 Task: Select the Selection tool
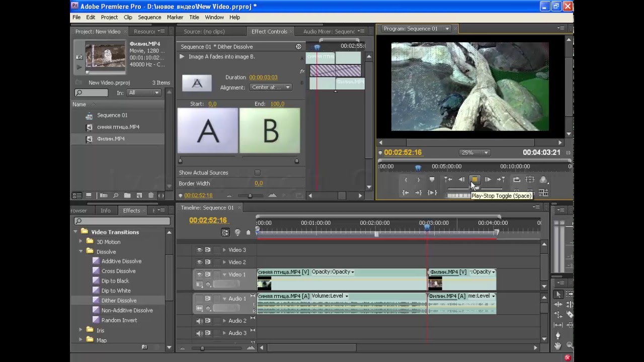[x=558, y=294]
